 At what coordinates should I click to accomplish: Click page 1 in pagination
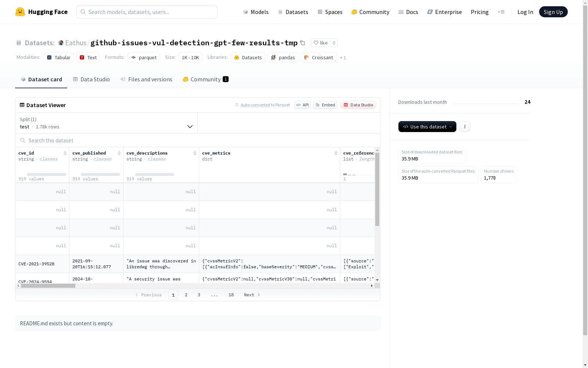tap(173, 295)
